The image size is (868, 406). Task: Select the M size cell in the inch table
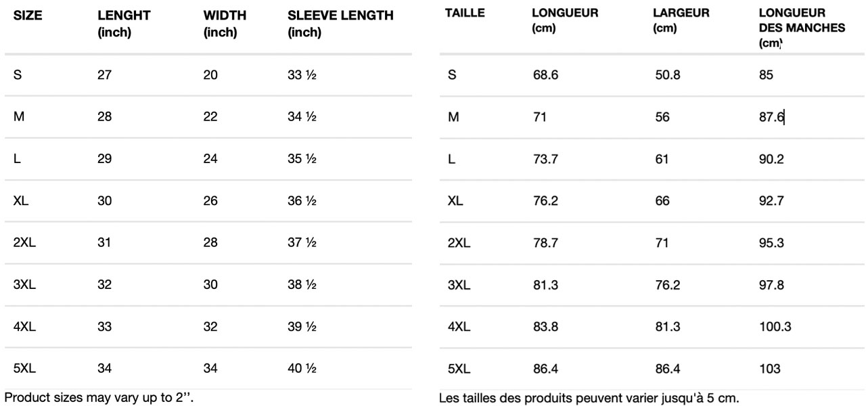pos(18,117)
